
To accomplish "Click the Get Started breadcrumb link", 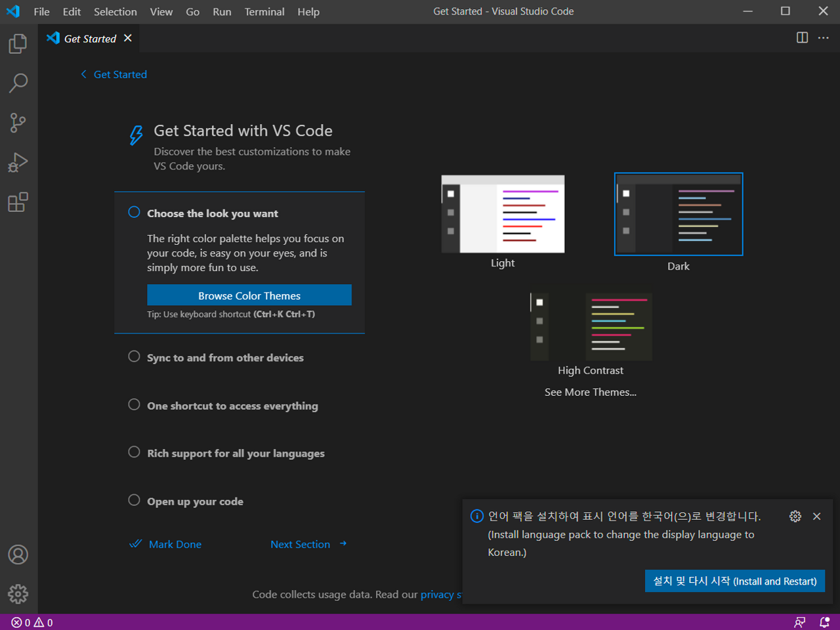I will [x=120, y=74].
